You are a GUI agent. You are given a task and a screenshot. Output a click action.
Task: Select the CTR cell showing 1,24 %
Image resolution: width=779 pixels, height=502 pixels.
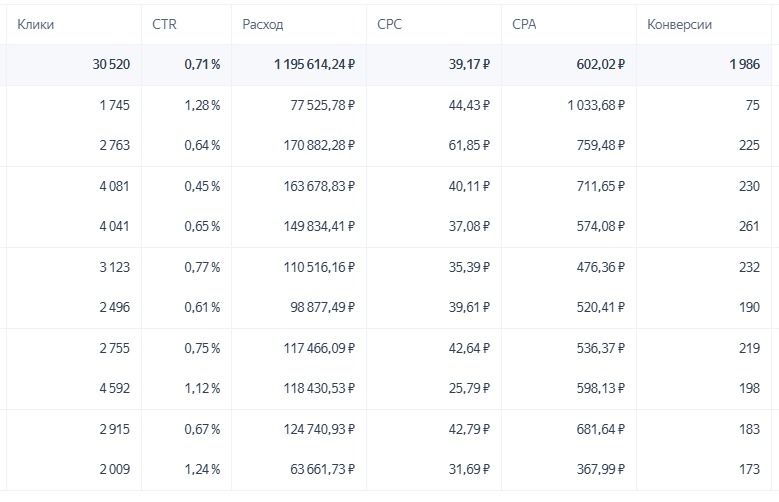click(201, 468)
